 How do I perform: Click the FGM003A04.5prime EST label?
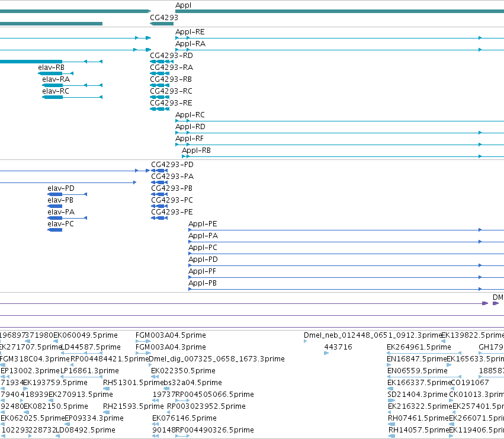coord(171,335)
